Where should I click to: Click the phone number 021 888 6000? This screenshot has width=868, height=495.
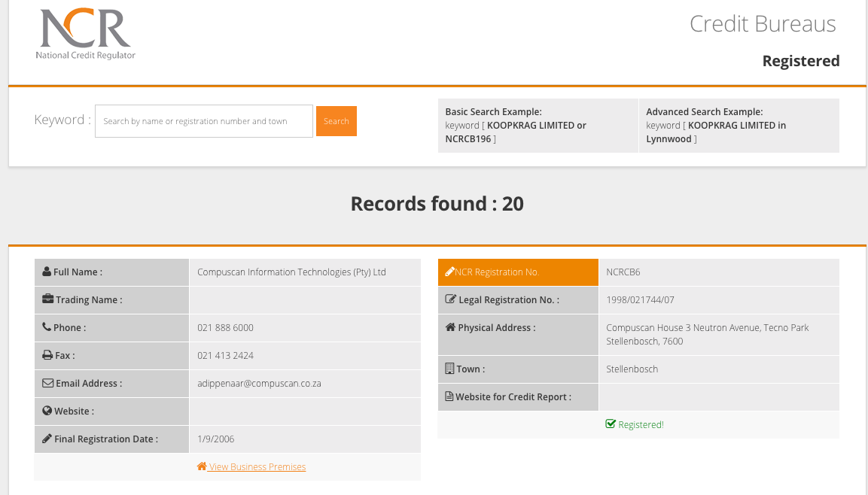(x=225, y=327)
